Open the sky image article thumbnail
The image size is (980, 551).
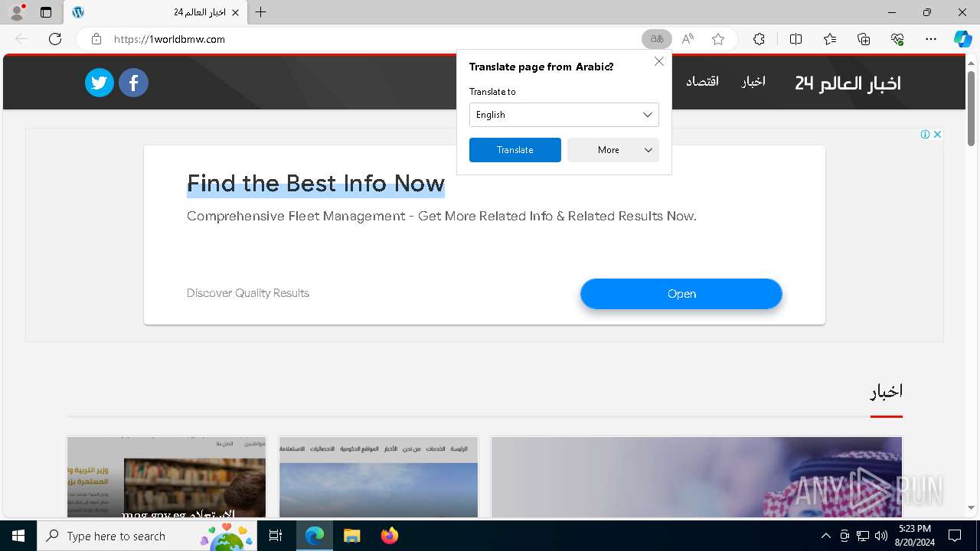coord(378,477)
